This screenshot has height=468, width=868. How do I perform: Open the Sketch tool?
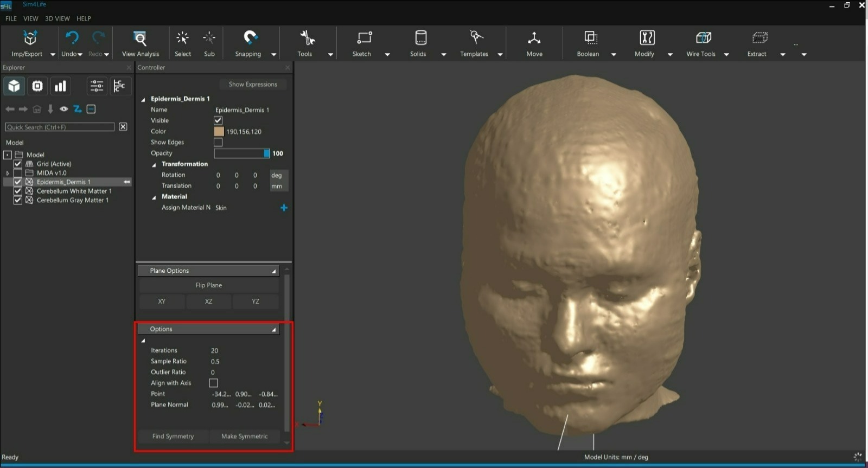tap(363, 38)
